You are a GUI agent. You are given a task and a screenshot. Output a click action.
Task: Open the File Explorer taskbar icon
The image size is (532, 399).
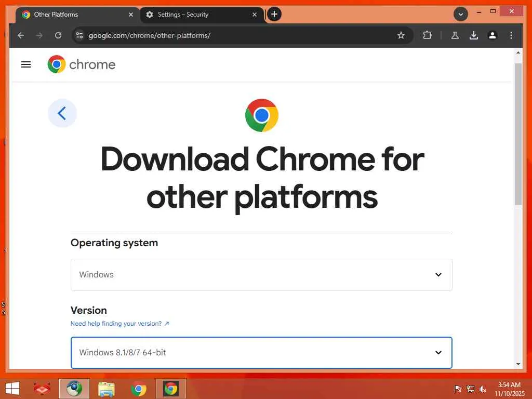coord(107,389)
